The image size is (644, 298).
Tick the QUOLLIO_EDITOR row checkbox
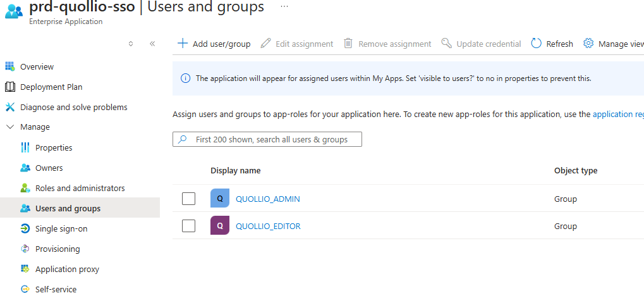click(x=188, y=226)
